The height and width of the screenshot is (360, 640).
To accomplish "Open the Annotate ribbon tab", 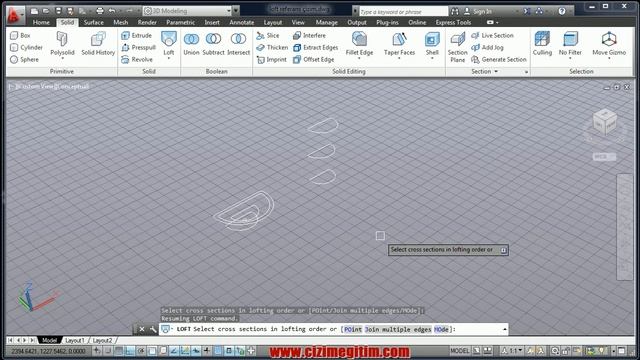I will (x=242, y=22).
